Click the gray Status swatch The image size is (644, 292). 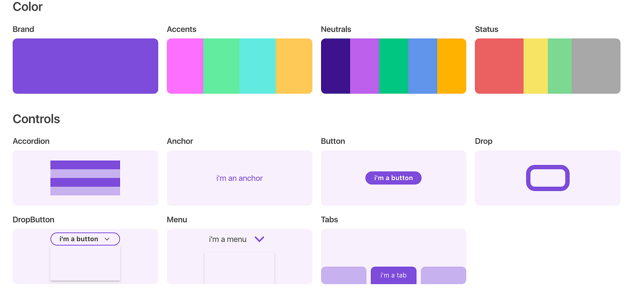click(596, 66)
